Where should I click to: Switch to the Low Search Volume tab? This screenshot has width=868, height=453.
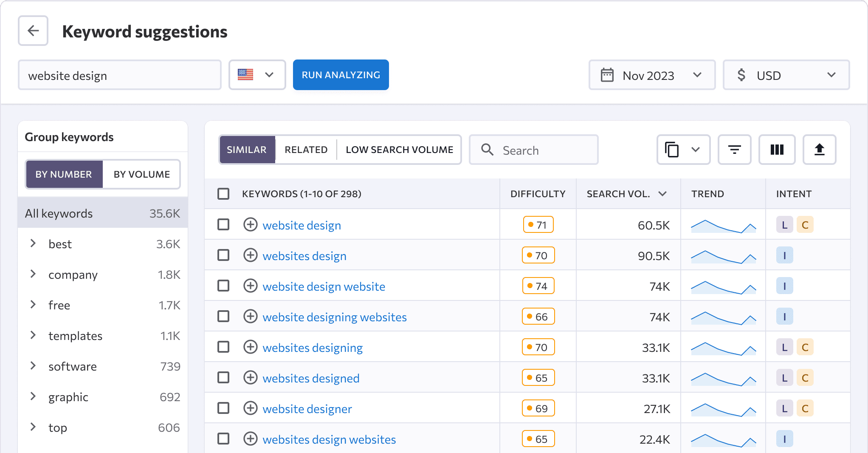point(399,150)
